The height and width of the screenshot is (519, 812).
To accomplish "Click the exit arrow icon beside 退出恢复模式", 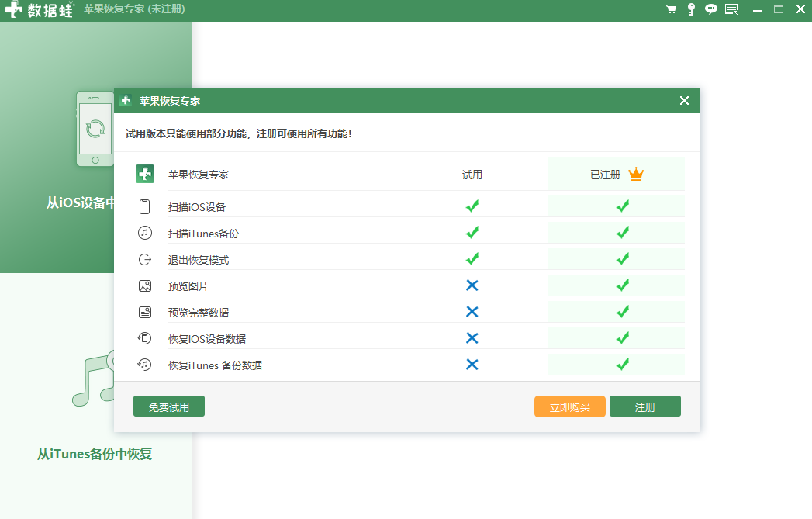I will [144, 259].
